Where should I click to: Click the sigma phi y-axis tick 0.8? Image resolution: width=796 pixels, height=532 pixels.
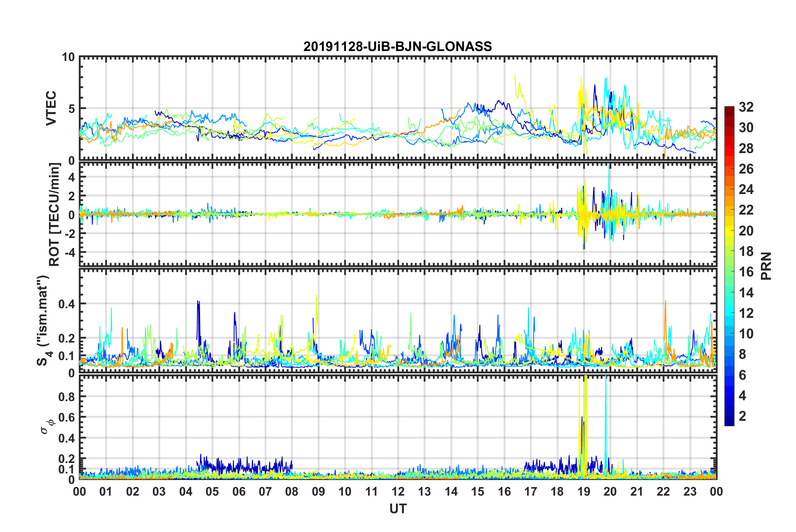click(x=67, y=397)
